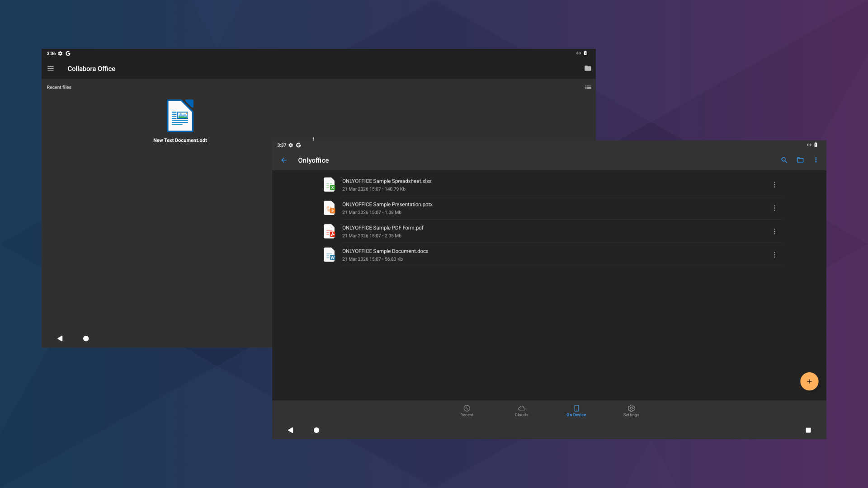Image resolution: width=868 pixels, height=488 pixels.
Task: Open the Onlyoffice three-dot options menu
Action: (x=816, y=160)
